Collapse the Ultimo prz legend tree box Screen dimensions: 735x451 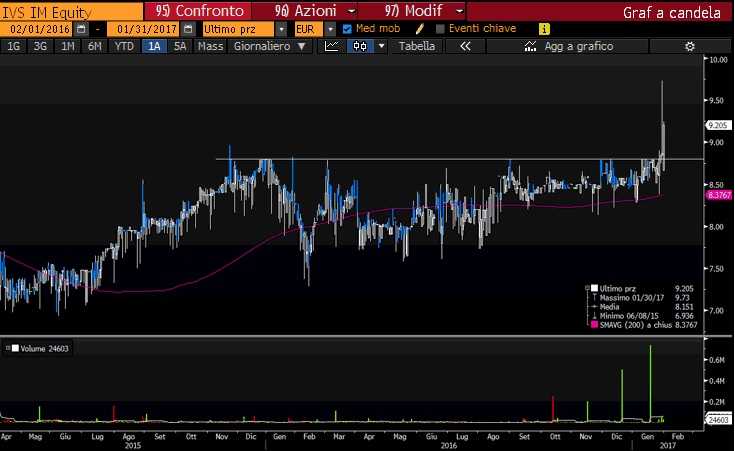pos(586,288)
